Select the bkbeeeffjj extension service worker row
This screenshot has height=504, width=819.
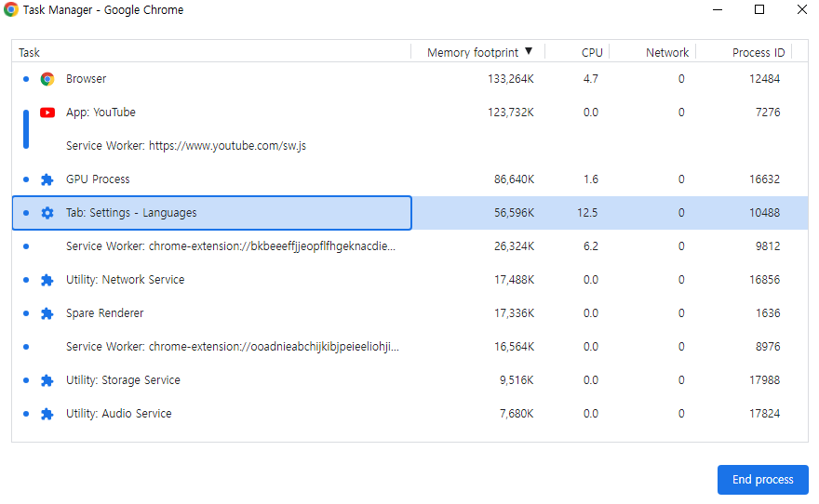232,246
